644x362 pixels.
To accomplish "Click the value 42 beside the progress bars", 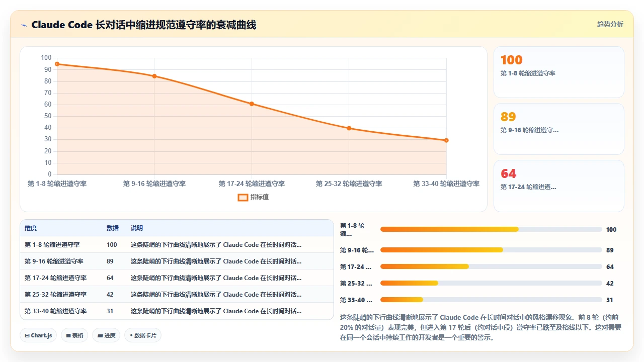I will (610, 284).
